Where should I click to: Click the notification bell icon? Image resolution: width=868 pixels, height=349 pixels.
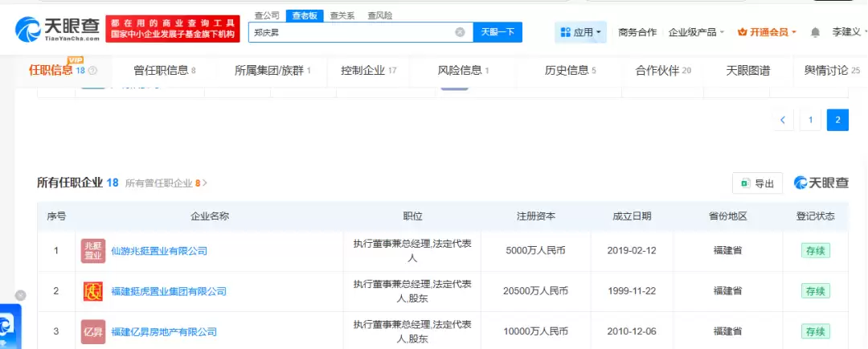pos(815,32)
